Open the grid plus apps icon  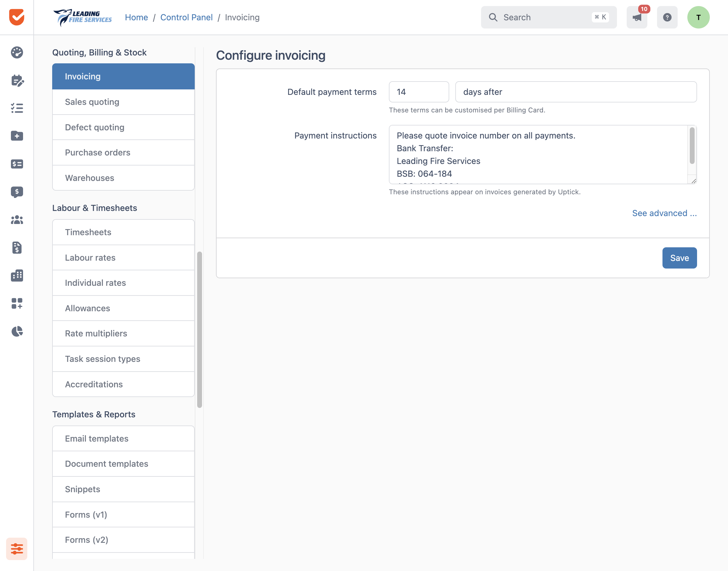click(x=17, y=304)
